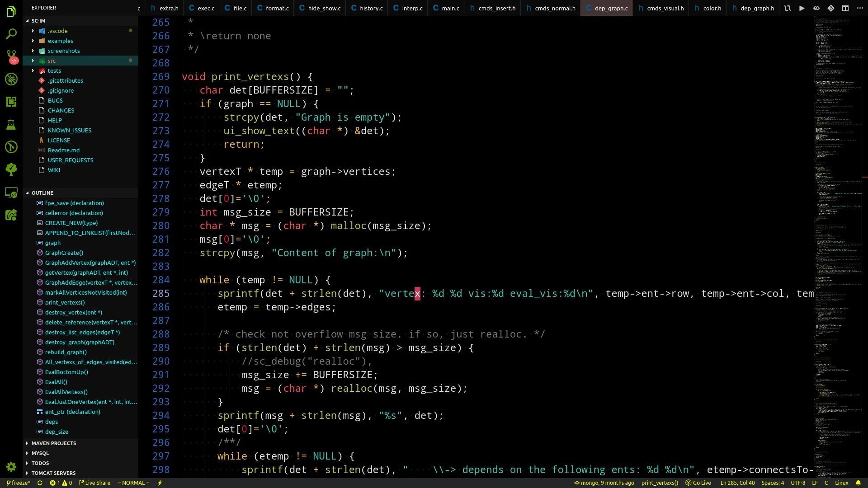Expand the MYSQL section in explorer
The image size is (868, 488).
(40, 453)
